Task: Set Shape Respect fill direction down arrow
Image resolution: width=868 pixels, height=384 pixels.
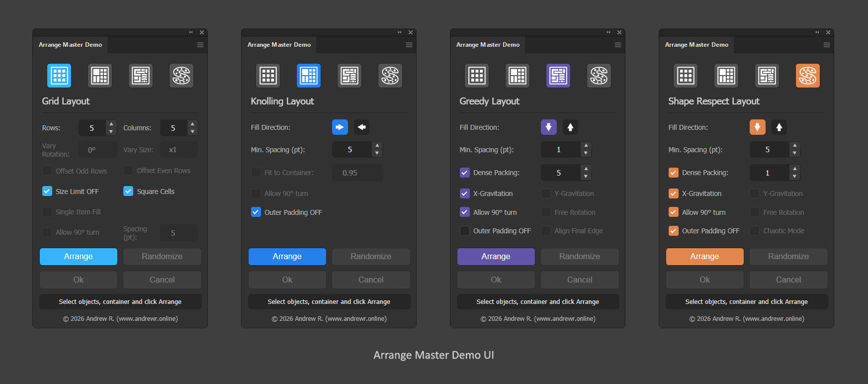Action: pyautogui.click(x=758, y=127)
